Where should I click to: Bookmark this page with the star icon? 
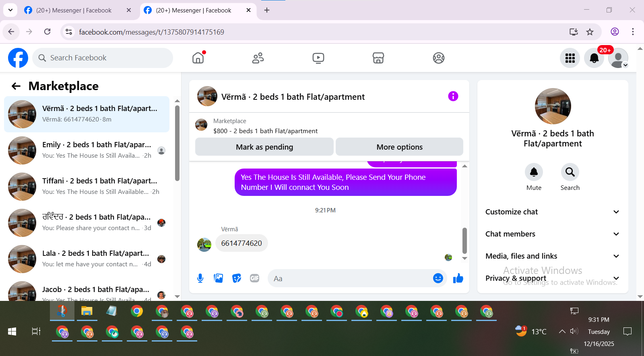click(x=590, y=32)
